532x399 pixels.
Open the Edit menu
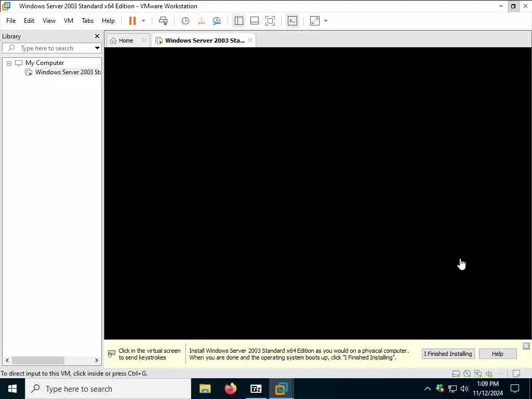29,21
